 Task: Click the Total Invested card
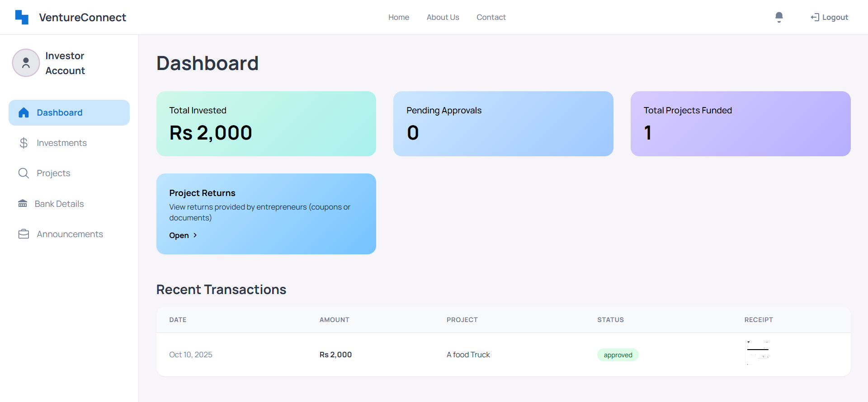click(266, 124)
